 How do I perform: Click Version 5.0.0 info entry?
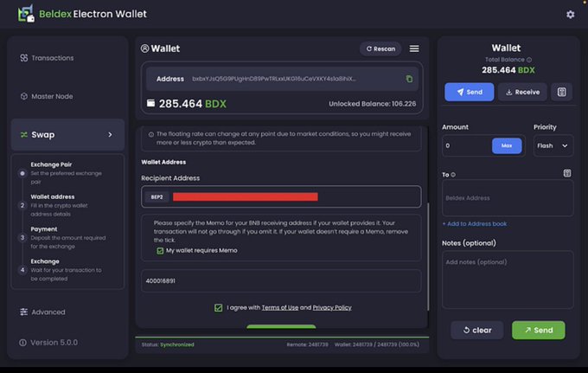(x=48, y=343)
